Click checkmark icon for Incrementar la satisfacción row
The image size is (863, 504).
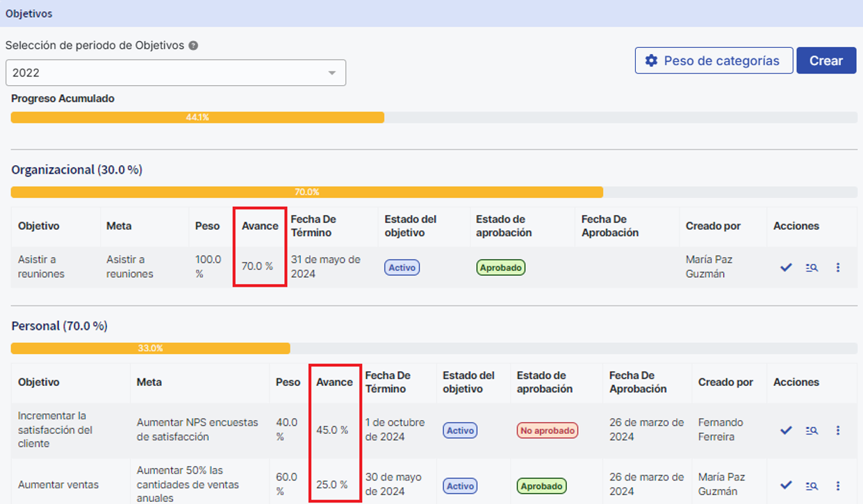(x=786, y=430)
